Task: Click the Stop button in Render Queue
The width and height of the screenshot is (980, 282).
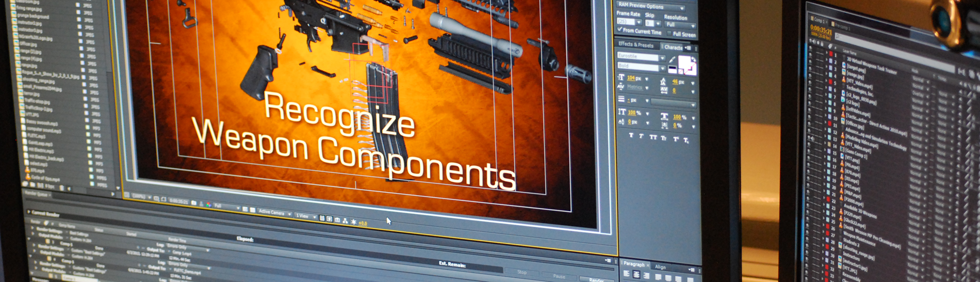Action: pos(522,272)
